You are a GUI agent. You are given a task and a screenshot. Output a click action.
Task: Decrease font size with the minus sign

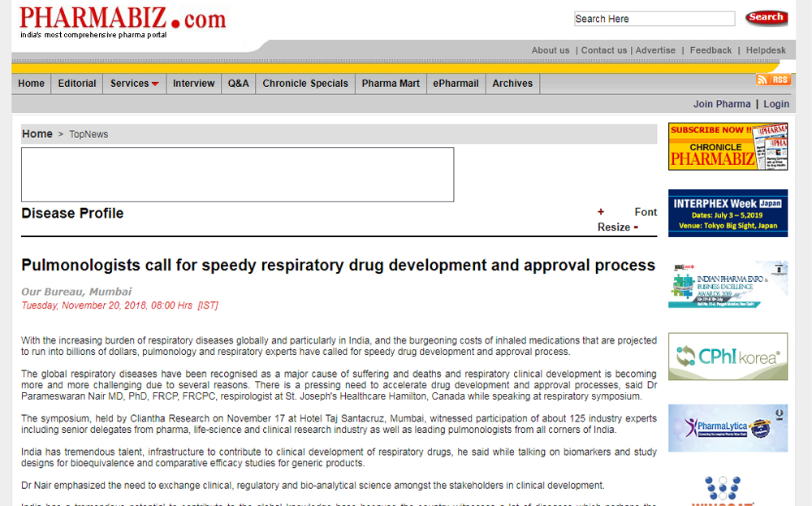click(x=636, y=227)
